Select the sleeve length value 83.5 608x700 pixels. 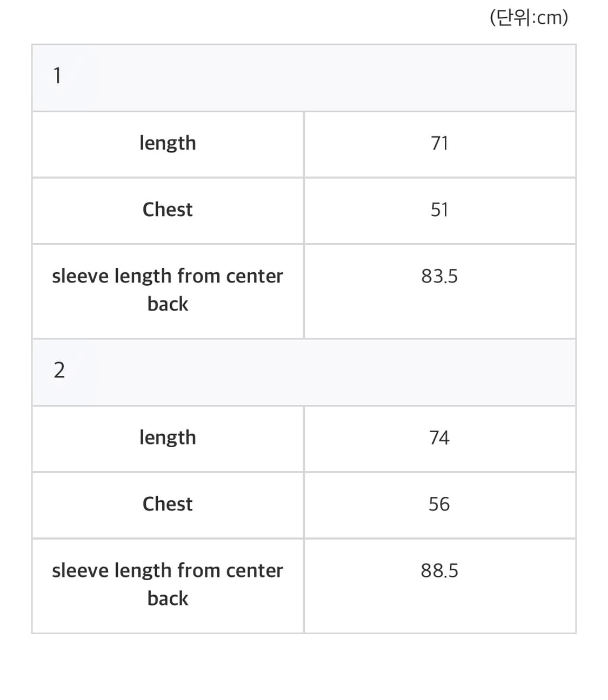coord(439,276)
